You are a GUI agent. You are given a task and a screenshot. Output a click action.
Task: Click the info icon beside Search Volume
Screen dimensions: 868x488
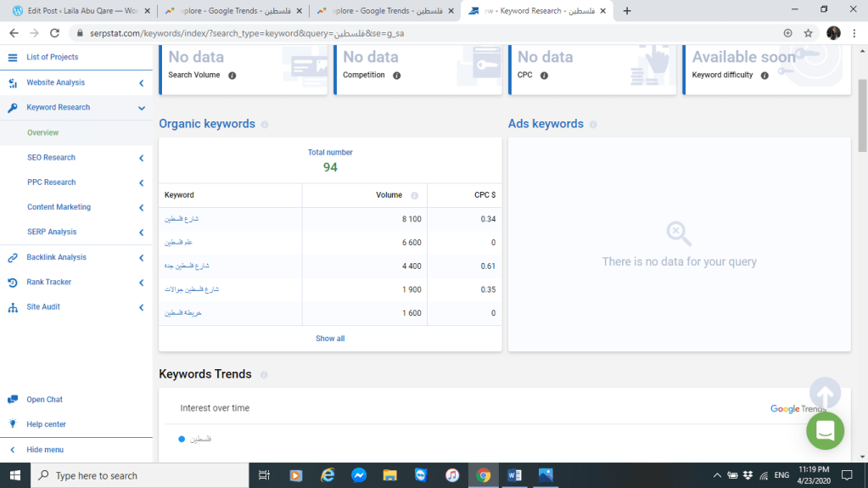coord(232,76)
